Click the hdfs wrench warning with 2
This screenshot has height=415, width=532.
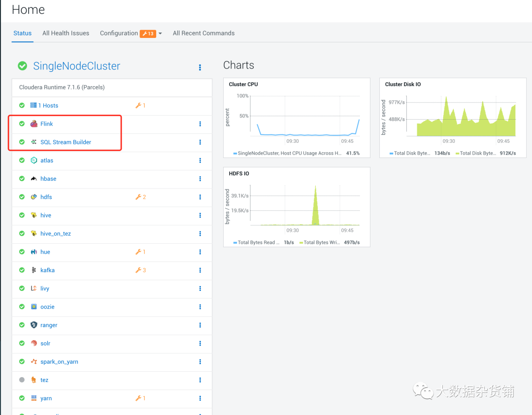(140, 197)
